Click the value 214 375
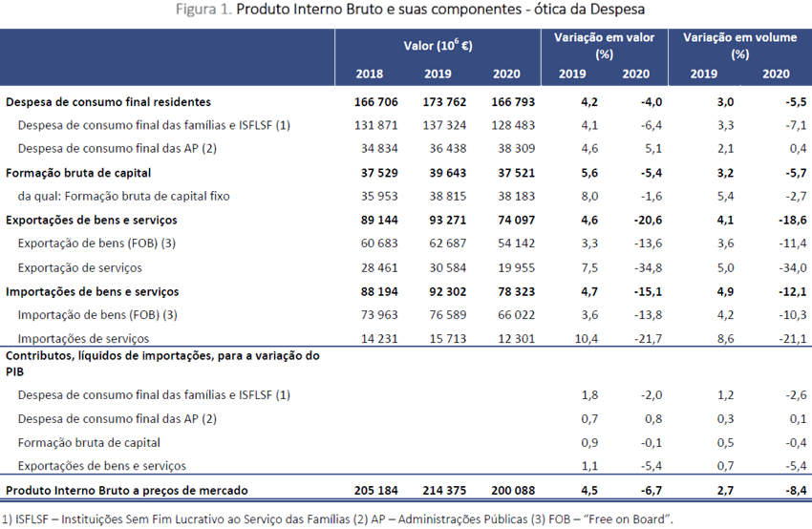The image size is (812, 529). click(444, 491)
